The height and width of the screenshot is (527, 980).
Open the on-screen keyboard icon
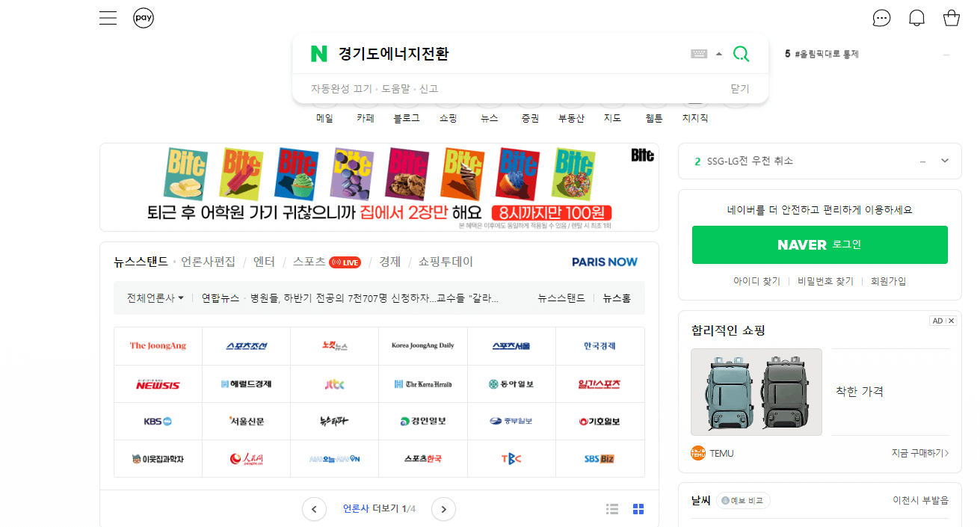pos(699,54)
